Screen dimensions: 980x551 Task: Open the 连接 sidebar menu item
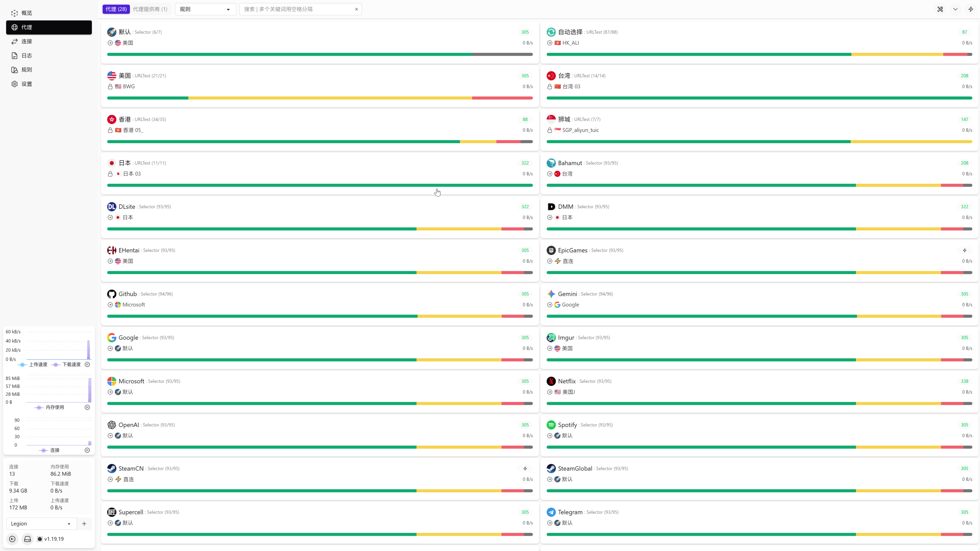[27, 41]
